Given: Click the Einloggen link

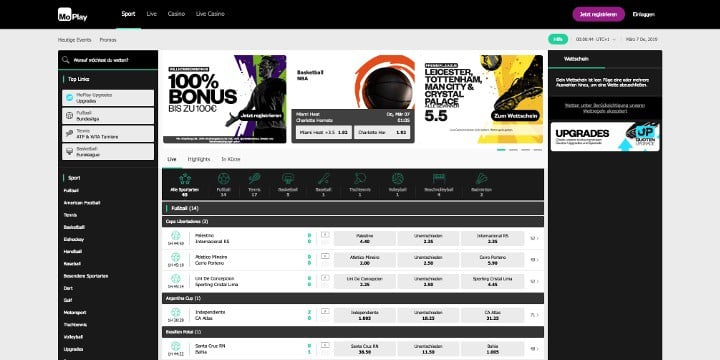Looking at the screenshot, I should [x=643, y=14].
